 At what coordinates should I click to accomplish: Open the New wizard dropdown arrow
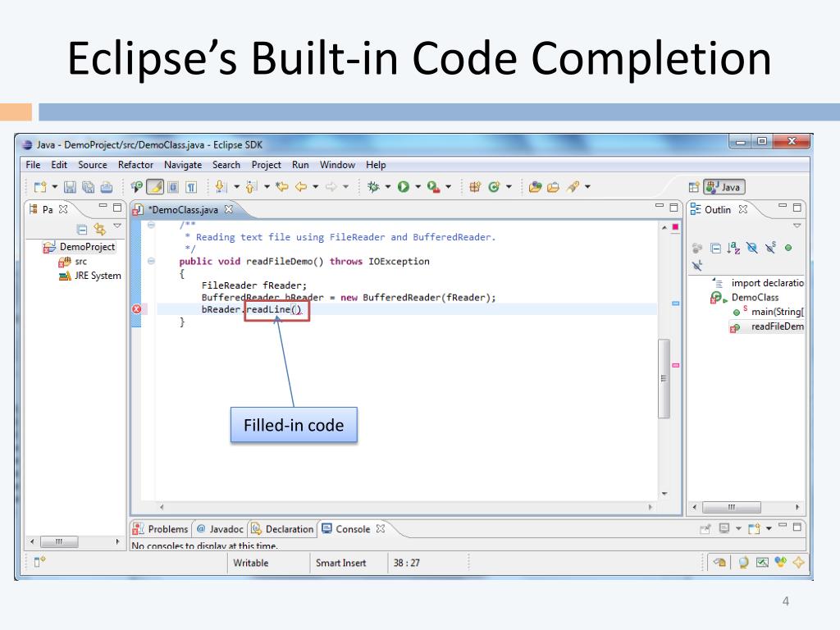coord(55,187)
